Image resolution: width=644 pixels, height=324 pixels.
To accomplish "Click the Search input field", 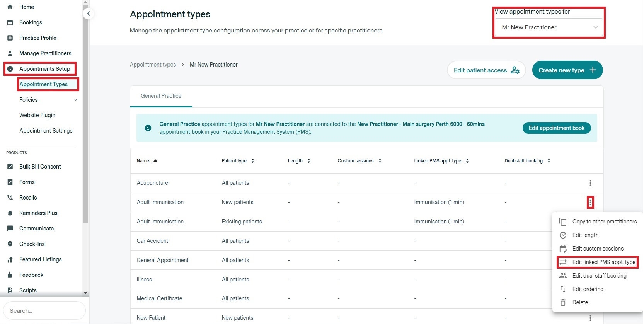I will click(44, 311).
